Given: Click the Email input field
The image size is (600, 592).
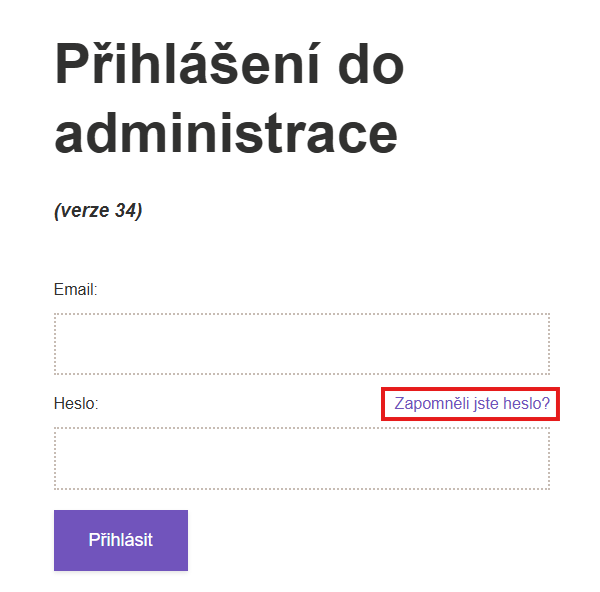Looking at the screenshot, I should (301, 344).
